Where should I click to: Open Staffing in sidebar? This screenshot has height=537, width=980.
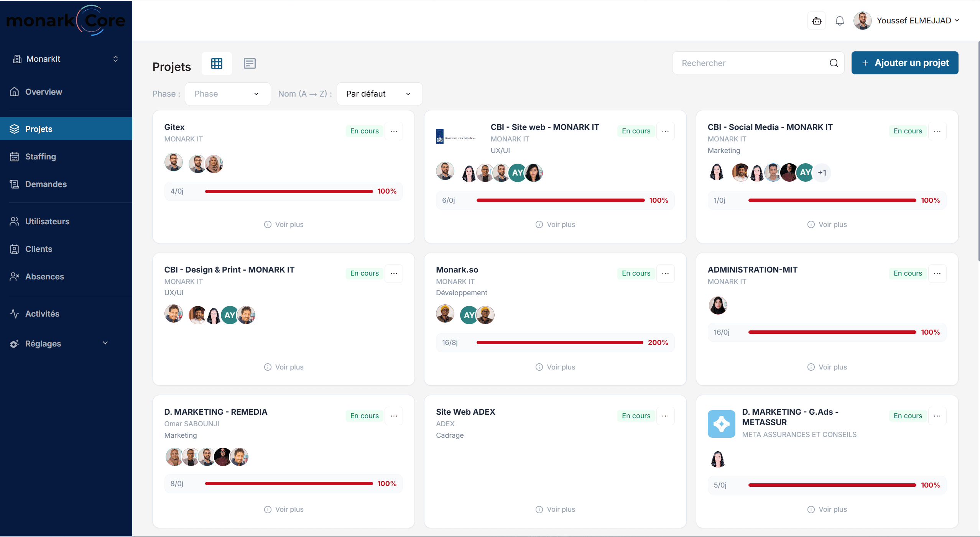point(66,156)
